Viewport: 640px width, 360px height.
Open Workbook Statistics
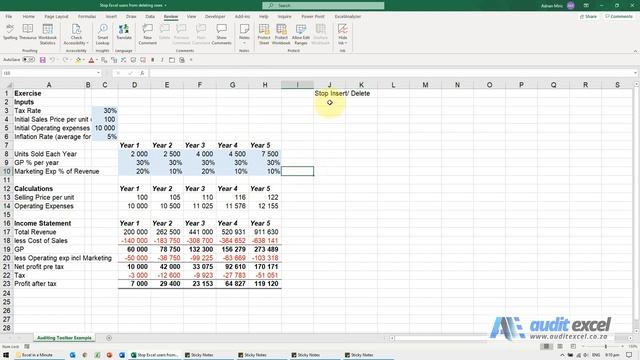(47, 33)
